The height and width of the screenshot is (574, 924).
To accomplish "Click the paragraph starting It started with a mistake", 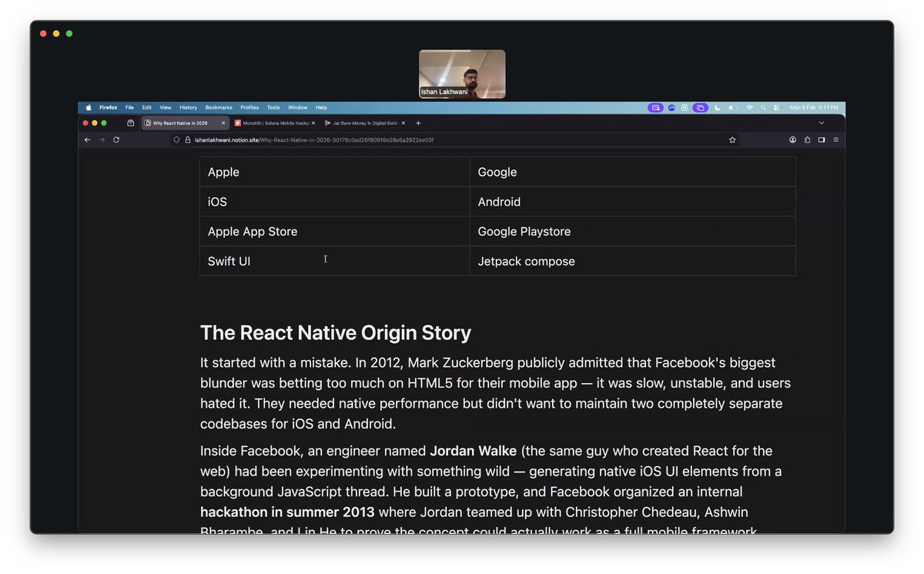I will click(495, 393).
